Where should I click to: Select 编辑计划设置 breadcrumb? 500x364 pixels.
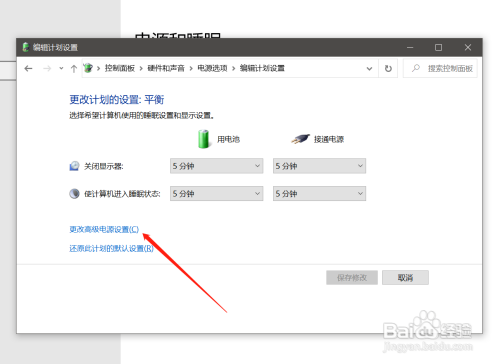coord(262,68)
